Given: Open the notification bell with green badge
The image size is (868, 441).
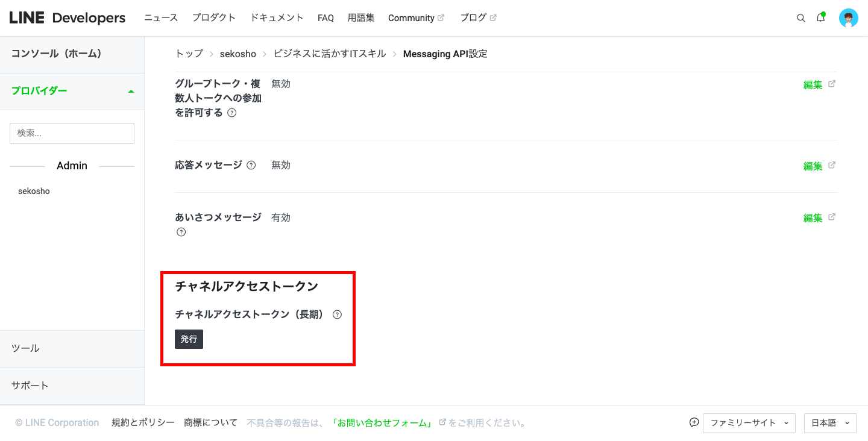Looking at the screenshot, I should click(820, 18).
